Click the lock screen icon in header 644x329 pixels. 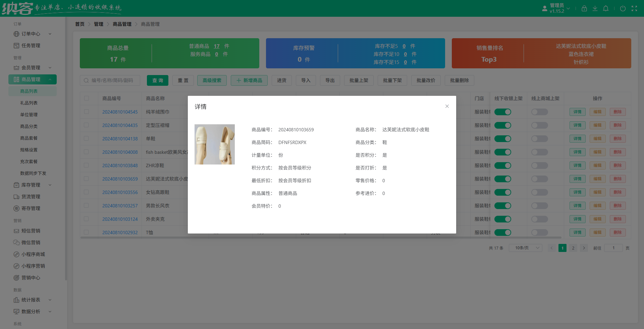pyautogui.click(x=584, y=8)
